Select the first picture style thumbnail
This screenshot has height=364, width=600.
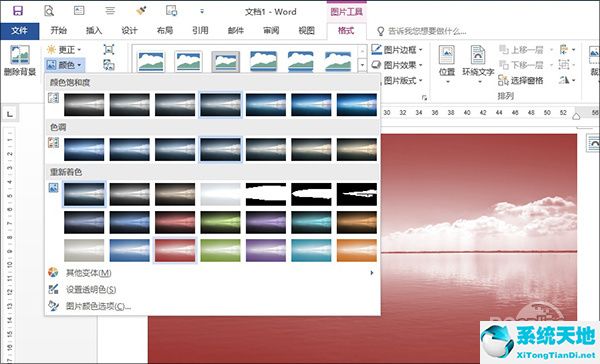(151, 62)
